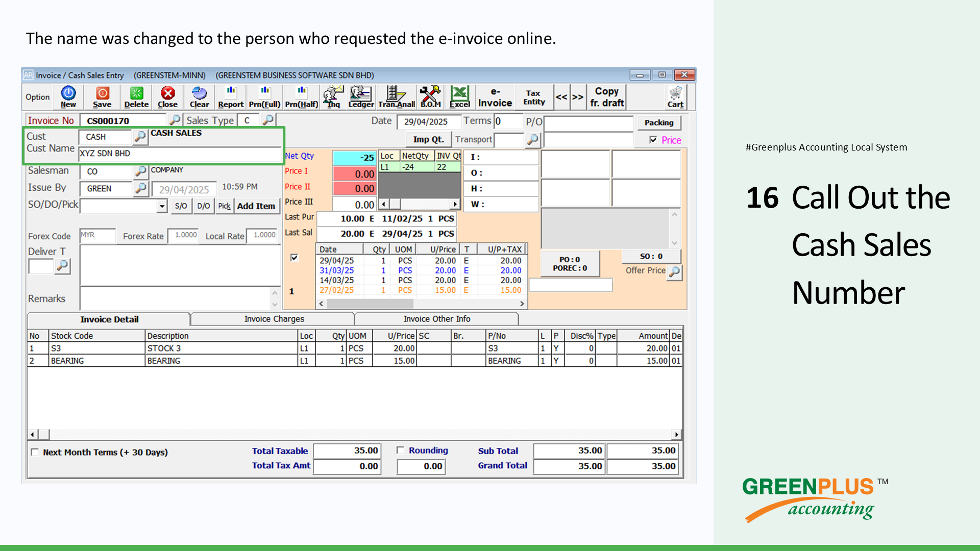
Task: Click the Delete toolbar icon
Action: [136, 97]
